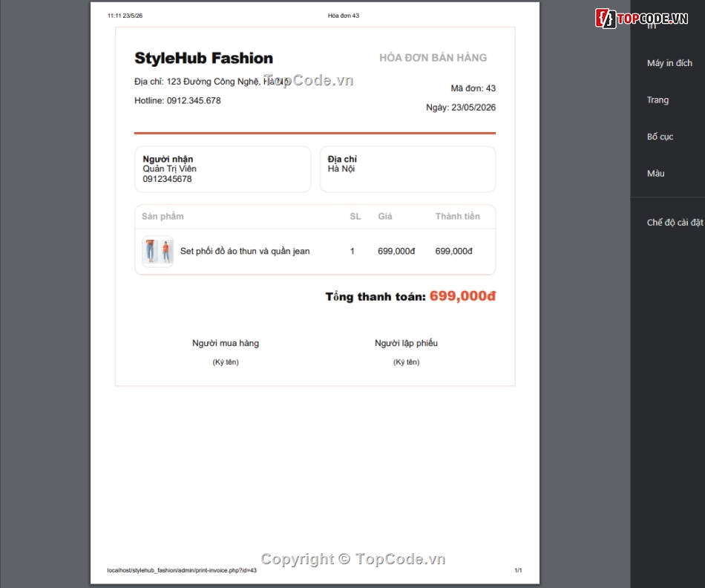Screen dimensions: 705x588
Task: Click the 'Máy in đích' printer destination label
Action: point(669,63)
